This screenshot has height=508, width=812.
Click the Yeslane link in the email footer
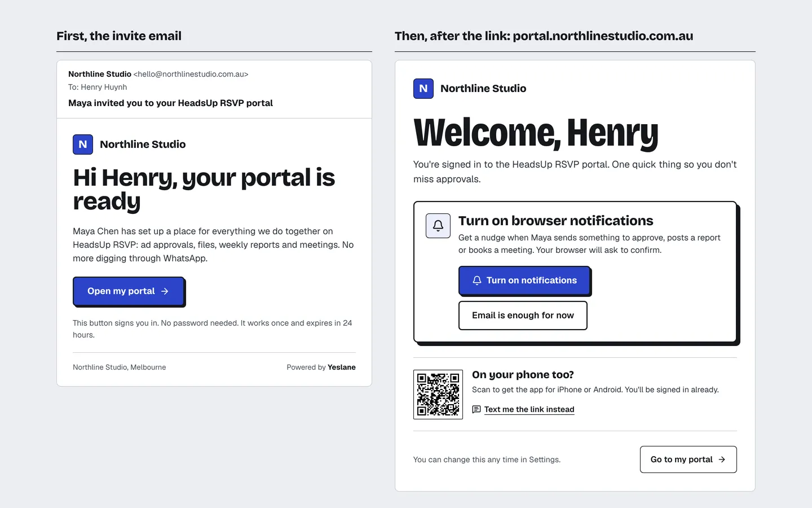coord(342,367)
